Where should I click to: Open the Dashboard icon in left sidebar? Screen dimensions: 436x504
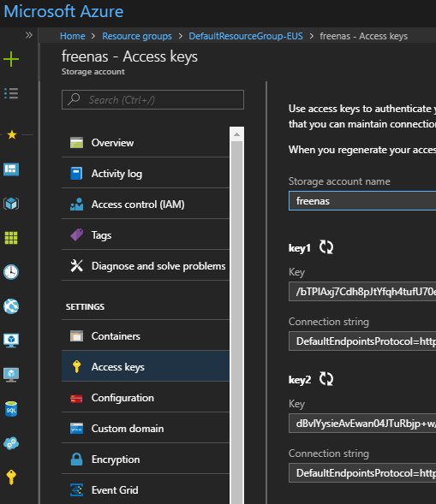click(11, 169)
